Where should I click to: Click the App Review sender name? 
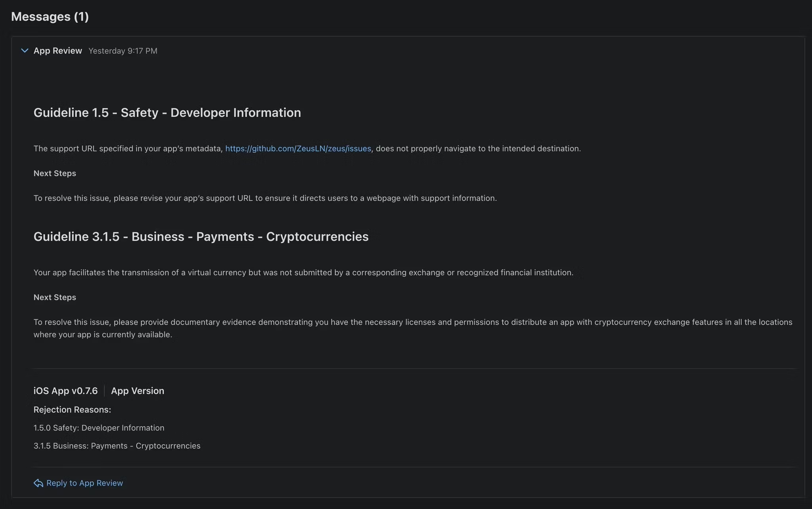(x=57, y=51)
